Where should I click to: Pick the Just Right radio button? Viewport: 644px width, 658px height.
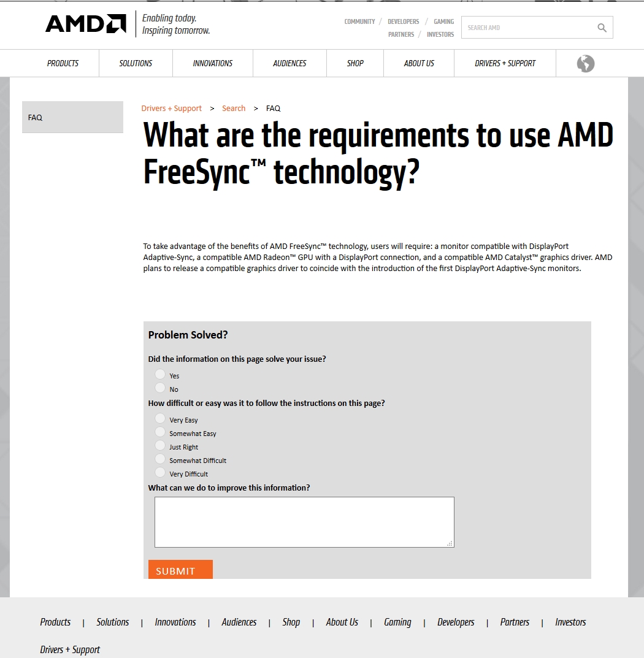pos(160,445)
